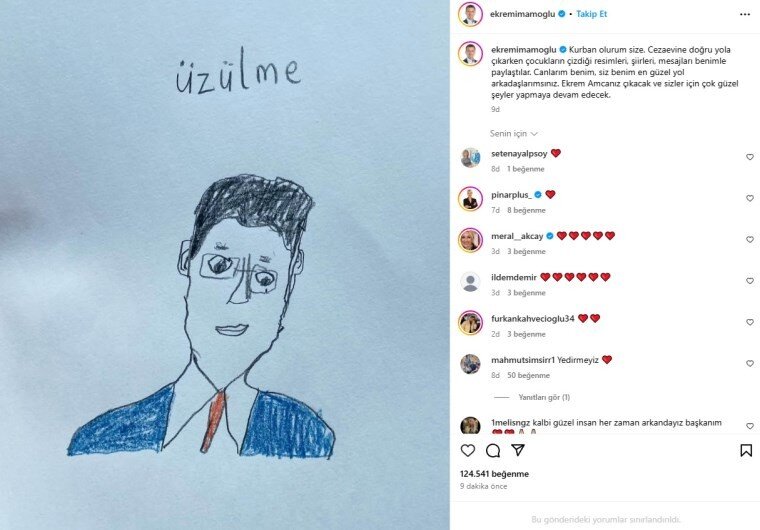
Task: View the 124.541 beğenme likes list
Action: (x=494, y=474)
